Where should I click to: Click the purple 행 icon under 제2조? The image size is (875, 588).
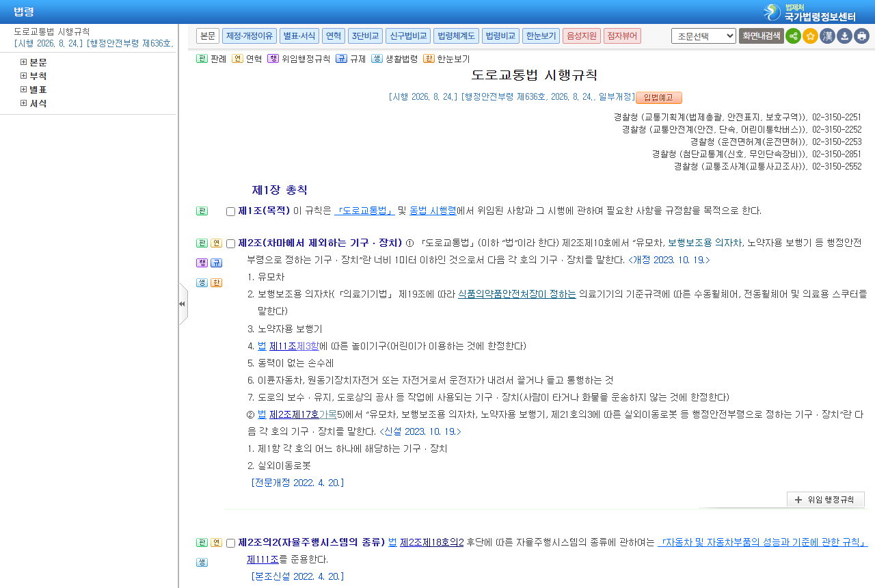tap(202, 263)
